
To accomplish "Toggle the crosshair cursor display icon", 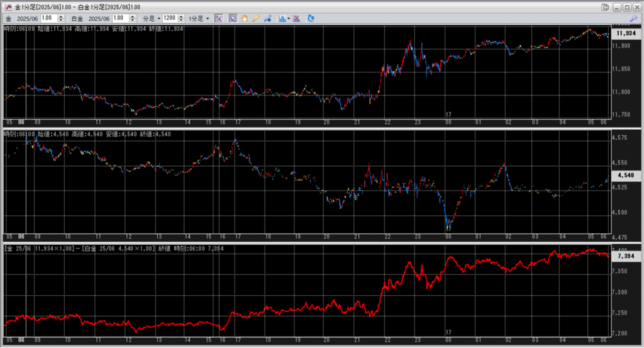I will pos(219,18).
